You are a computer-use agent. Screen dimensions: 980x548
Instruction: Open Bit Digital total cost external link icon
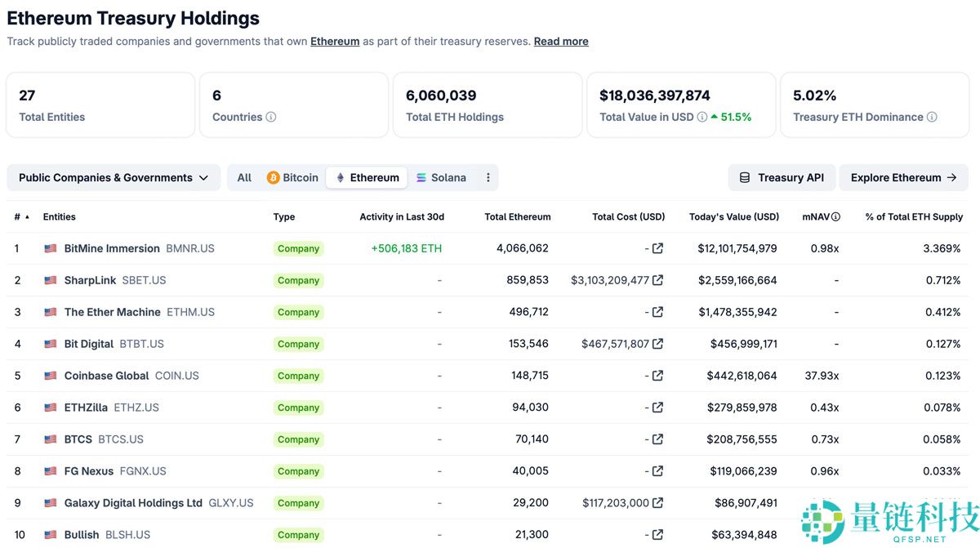pos(657,344)
